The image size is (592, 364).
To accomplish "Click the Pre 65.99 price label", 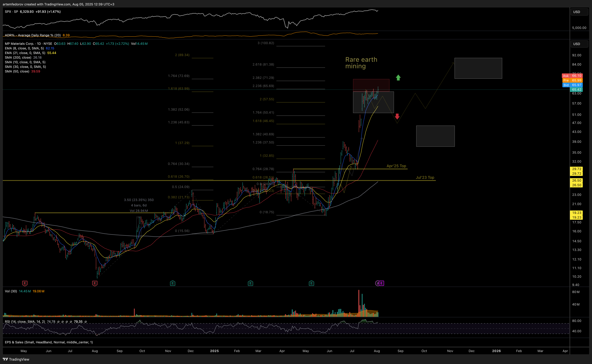I will click(x=572, y=80).
